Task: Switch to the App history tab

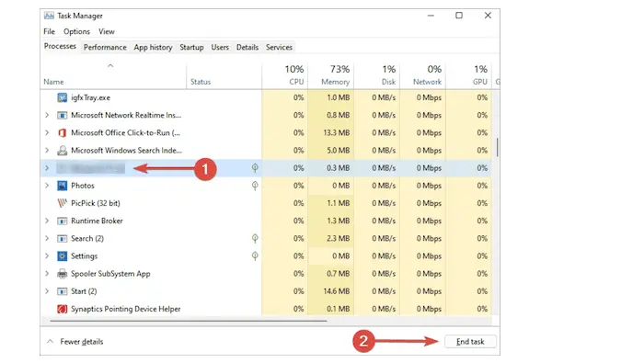Action: click(153, 47)
